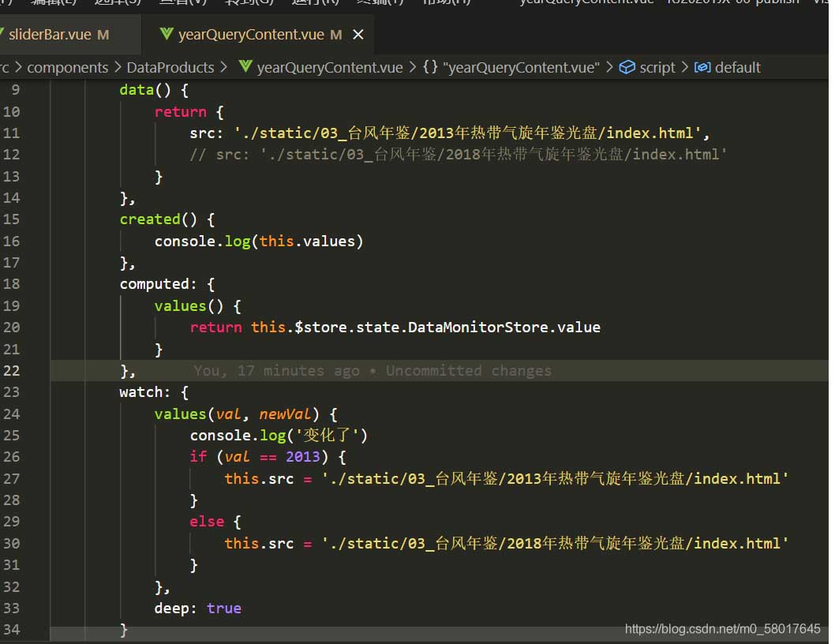
Task: Expand the script breadcrumb segment
Action: [657, 68]
